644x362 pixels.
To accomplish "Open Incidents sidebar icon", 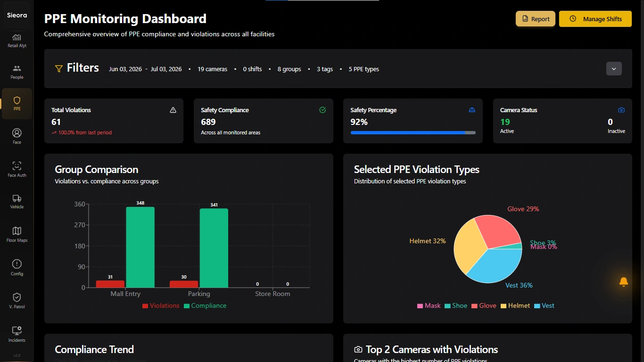I will (17, 334).
